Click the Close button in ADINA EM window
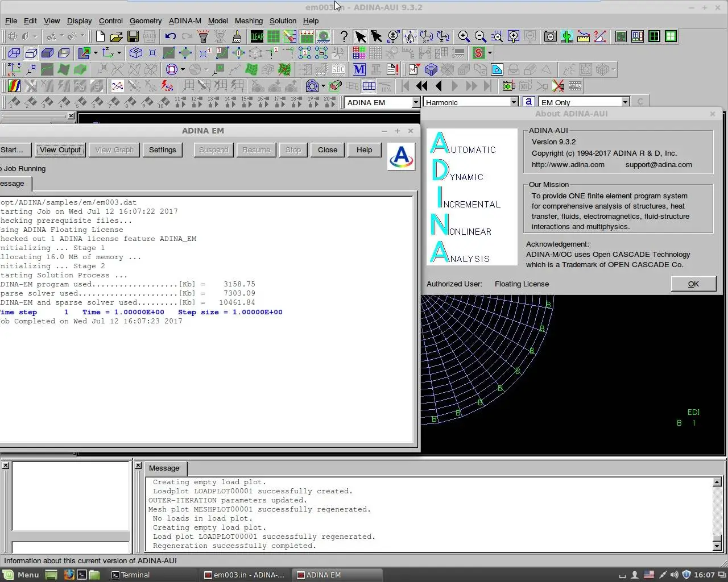This screenshot has width=728, height=582. point(328,150)
